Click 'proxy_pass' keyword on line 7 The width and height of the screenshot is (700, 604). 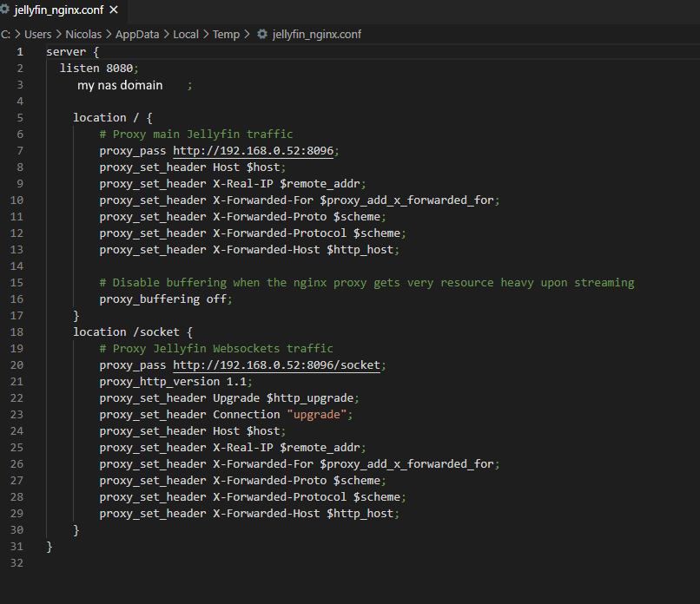pyautogui.click(x=133, y=151)
